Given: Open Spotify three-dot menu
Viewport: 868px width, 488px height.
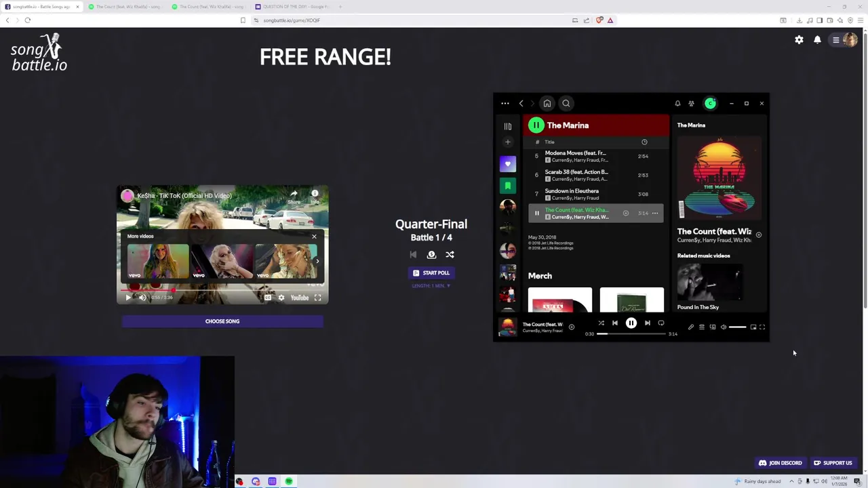Looking at the screenshot, I should coord(505,104).
